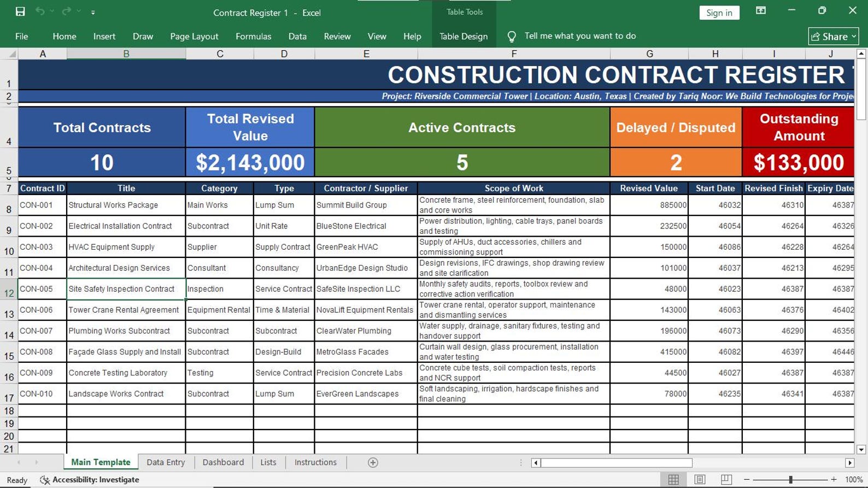Click the Redo arrow icon
868x488 pixels.
(66, 11)
